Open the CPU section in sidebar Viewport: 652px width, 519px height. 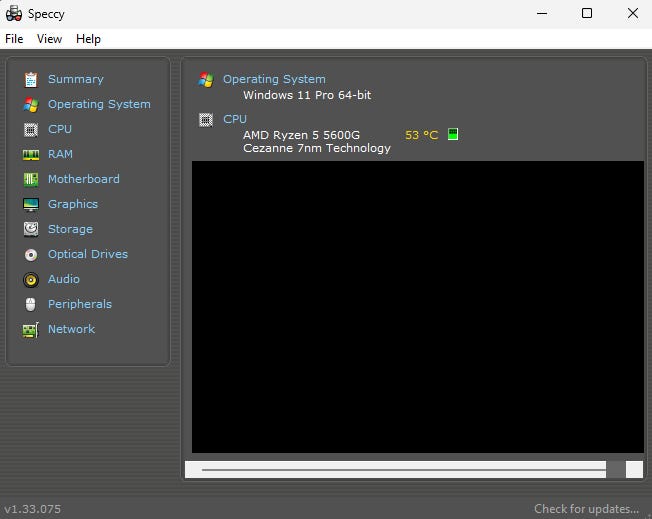60,129
